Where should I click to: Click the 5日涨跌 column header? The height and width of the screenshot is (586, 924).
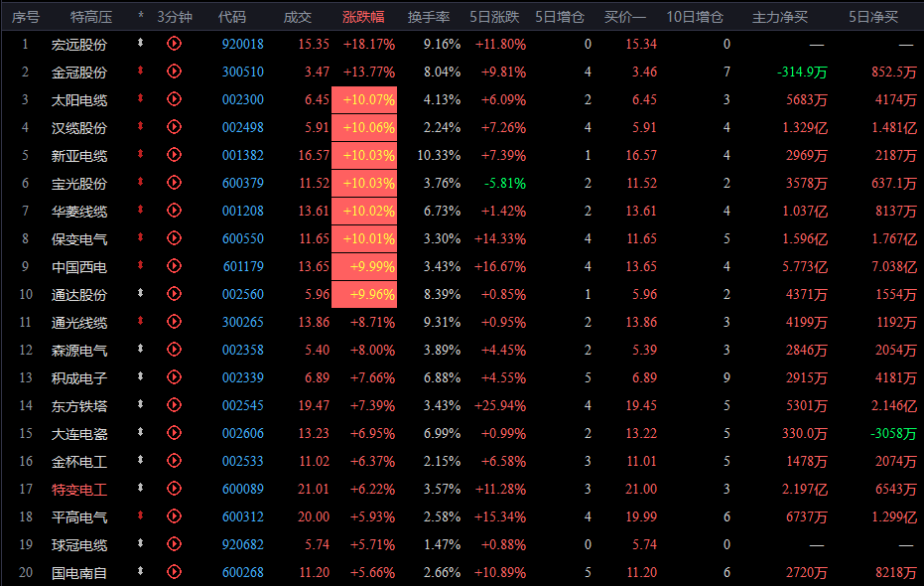click(494, 17)
